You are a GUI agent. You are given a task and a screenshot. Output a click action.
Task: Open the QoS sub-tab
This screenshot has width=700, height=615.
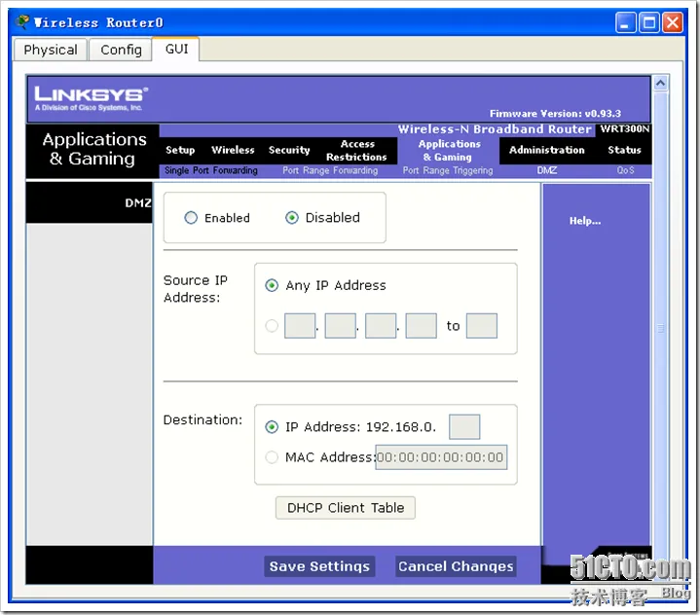(x=625, y=170)
